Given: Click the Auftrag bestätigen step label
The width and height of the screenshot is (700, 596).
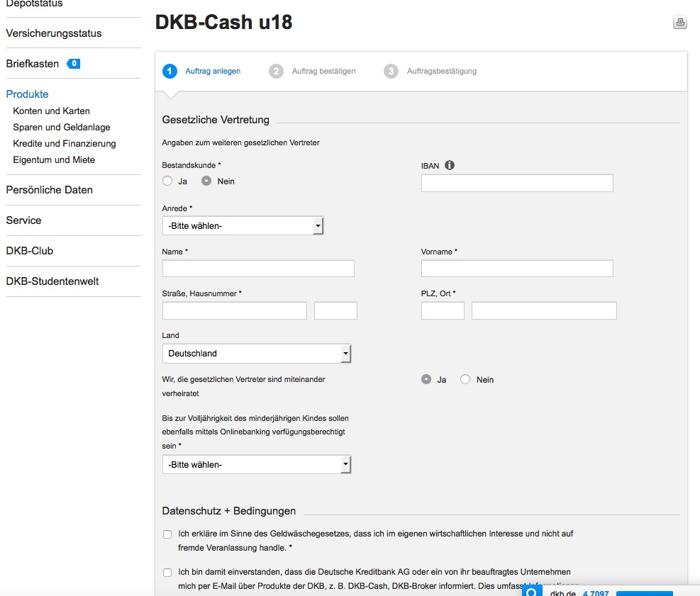Looking at the screenshot, I should pyautogui.click(x=323, y=71).
